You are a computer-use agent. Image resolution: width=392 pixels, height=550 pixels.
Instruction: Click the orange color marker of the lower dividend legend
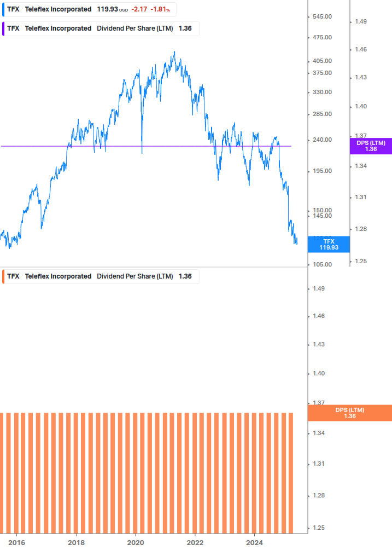coord(3,276)
